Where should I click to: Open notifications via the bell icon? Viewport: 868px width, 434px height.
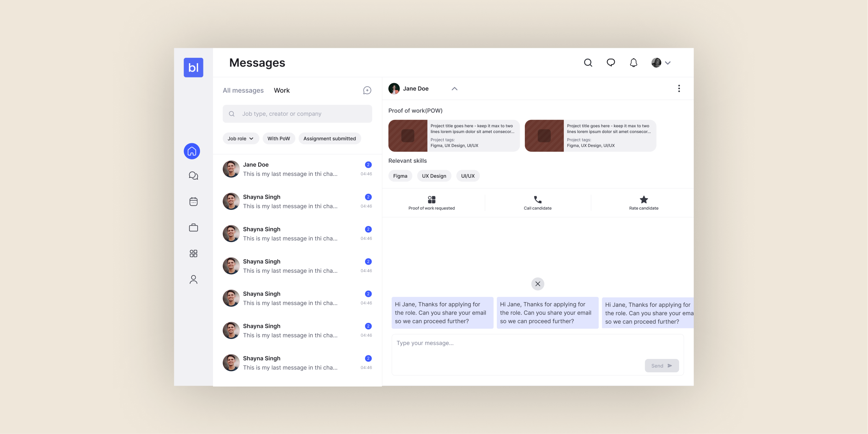click(x=634, y=62)
